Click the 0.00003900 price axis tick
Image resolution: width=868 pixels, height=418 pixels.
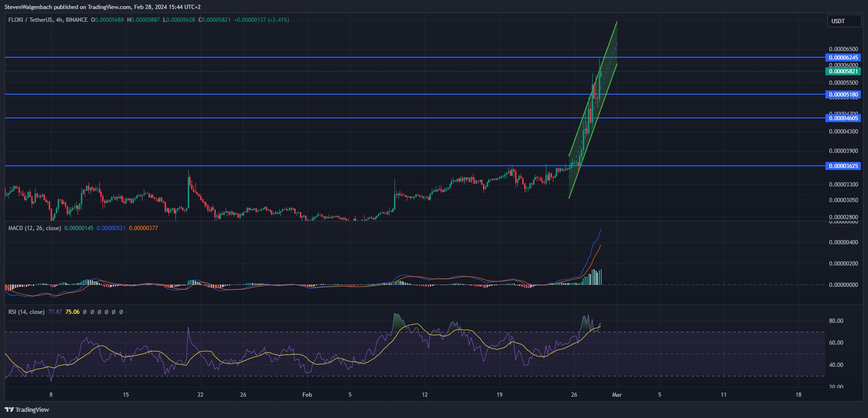coord(843,151)
